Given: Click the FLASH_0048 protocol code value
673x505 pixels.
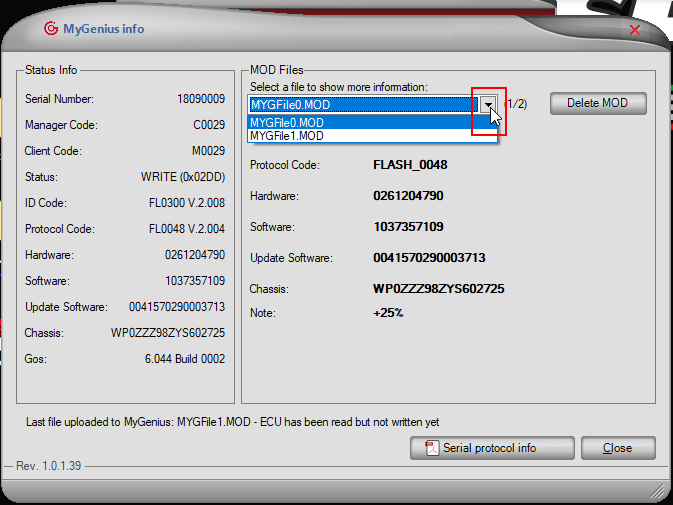Looking at the screenshot, I should [x=410, y=165].
